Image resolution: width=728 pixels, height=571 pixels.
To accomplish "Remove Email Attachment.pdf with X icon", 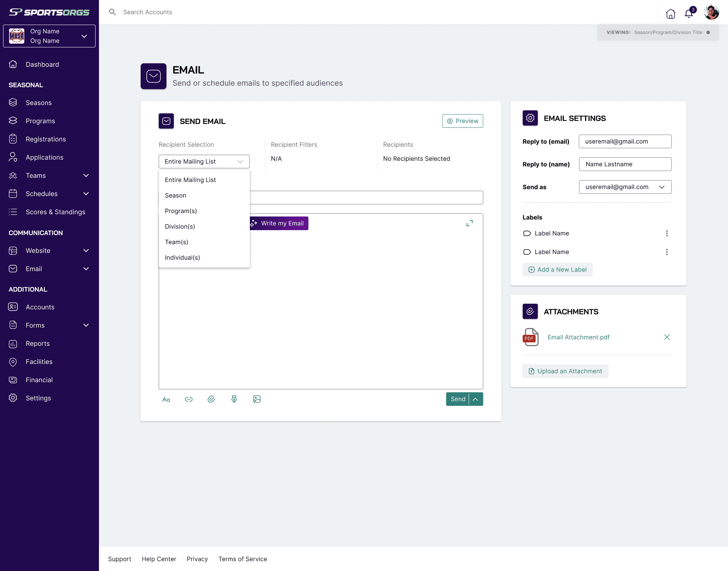I will point(667,337).
